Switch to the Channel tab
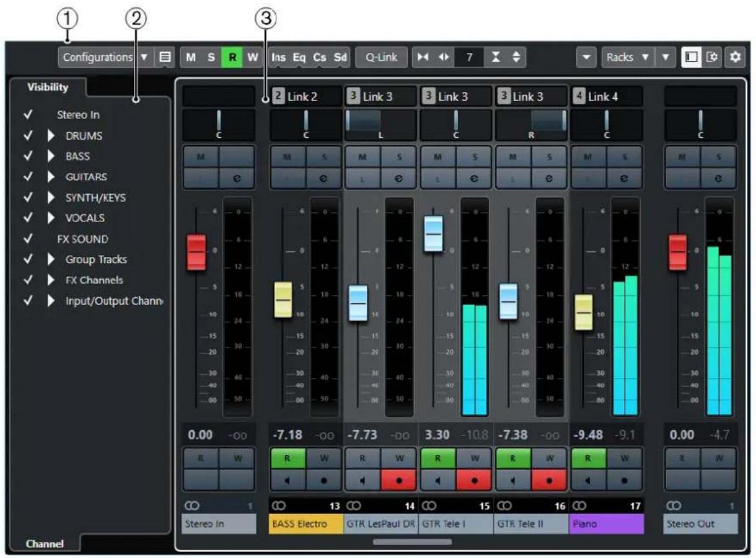The image size is (756, 558). 45,544
